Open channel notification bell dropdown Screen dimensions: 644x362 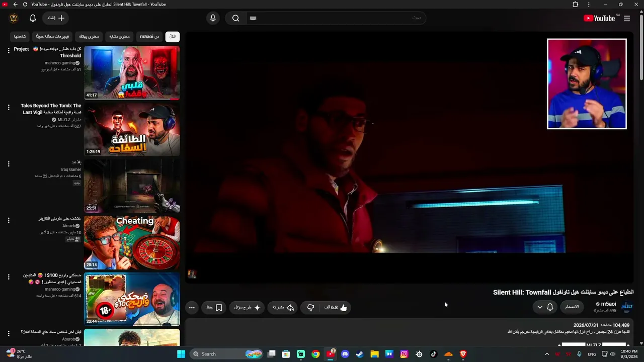click(545, 307)
